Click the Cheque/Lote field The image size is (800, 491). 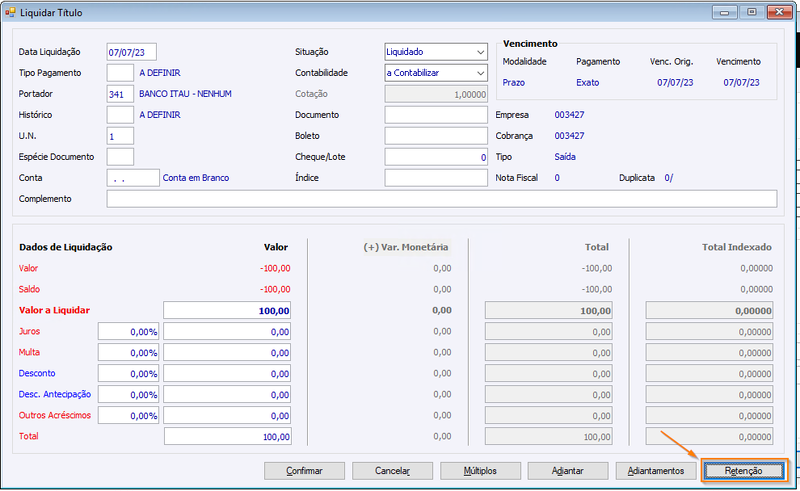point(436,157)
